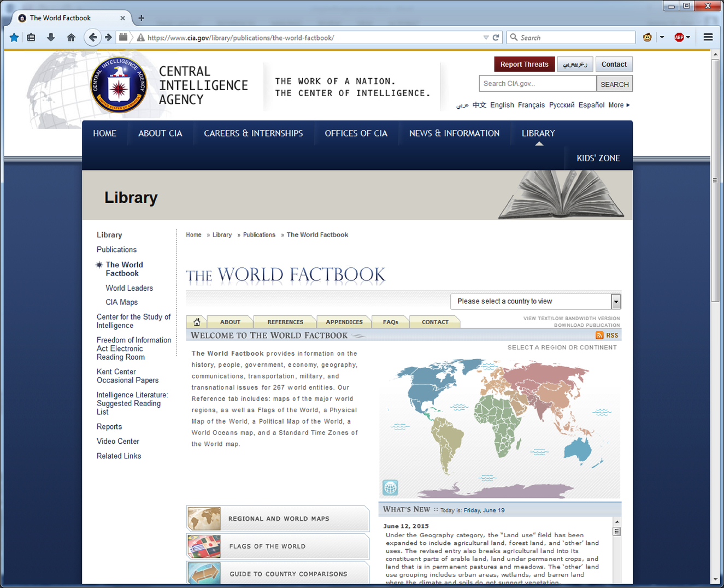Open OFFICES OF CIA menu

356,133
